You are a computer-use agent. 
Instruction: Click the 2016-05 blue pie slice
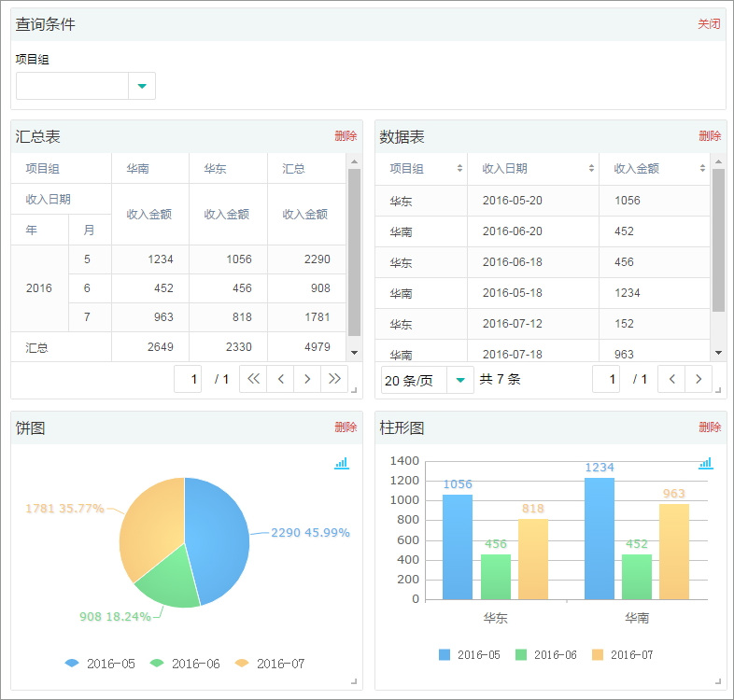tap(219, 532)
